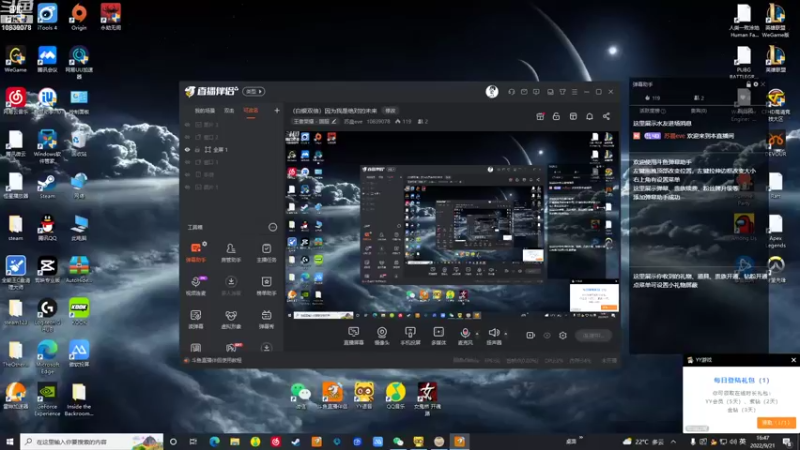This screenshot has width=800, height=450.
Task: Open the 读弹幕 tool
Action: (x=196, y=319)
